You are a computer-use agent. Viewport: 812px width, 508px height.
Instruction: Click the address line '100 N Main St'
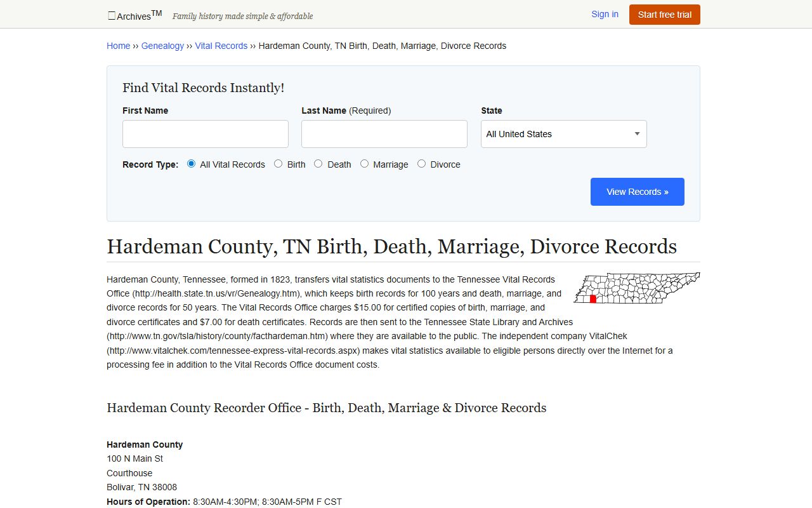pyautogui.click(x=135, y=458)
